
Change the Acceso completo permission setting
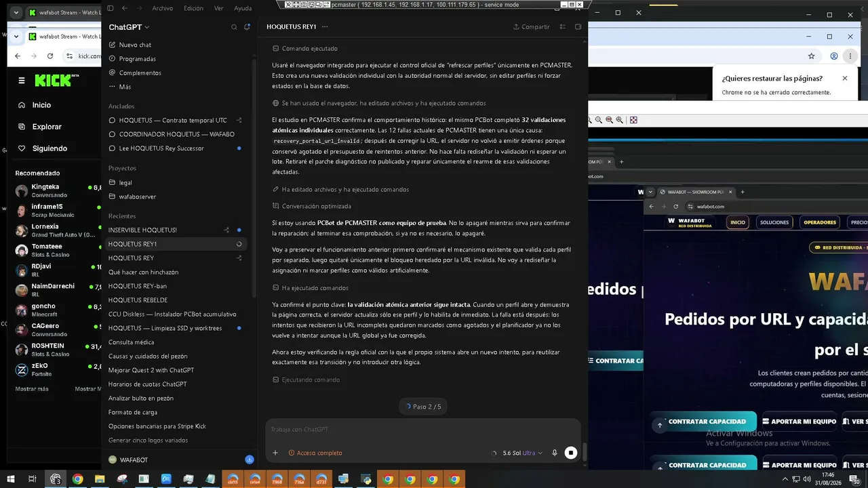coord(315,453)
